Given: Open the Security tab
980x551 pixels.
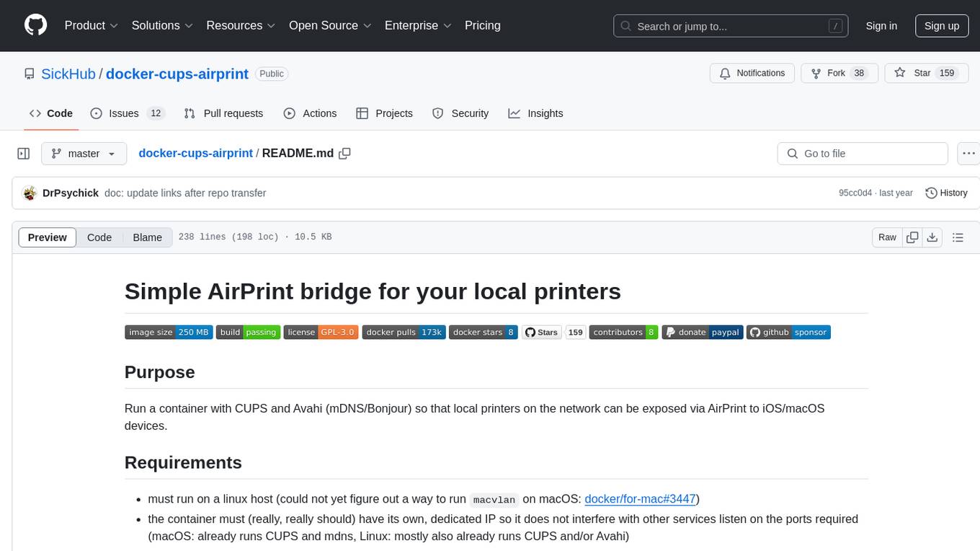Looking at the screenshot, I should click(x=460, y=113).
